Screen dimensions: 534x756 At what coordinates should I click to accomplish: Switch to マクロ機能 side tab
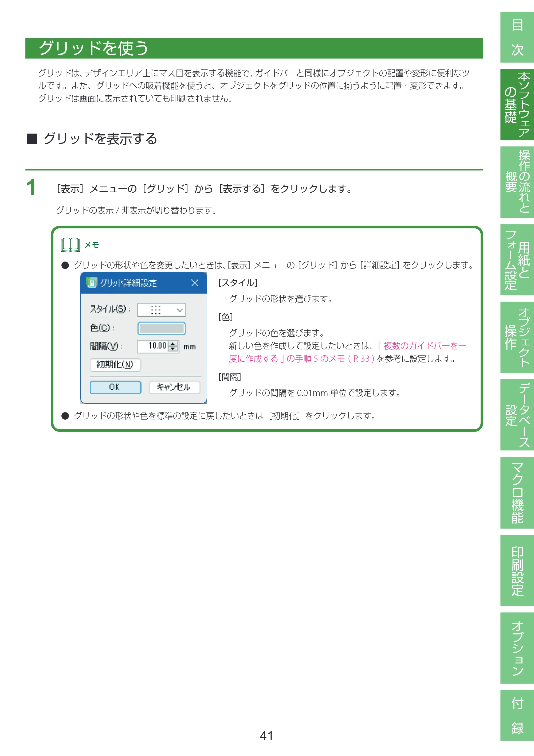(x=517, y=493)
